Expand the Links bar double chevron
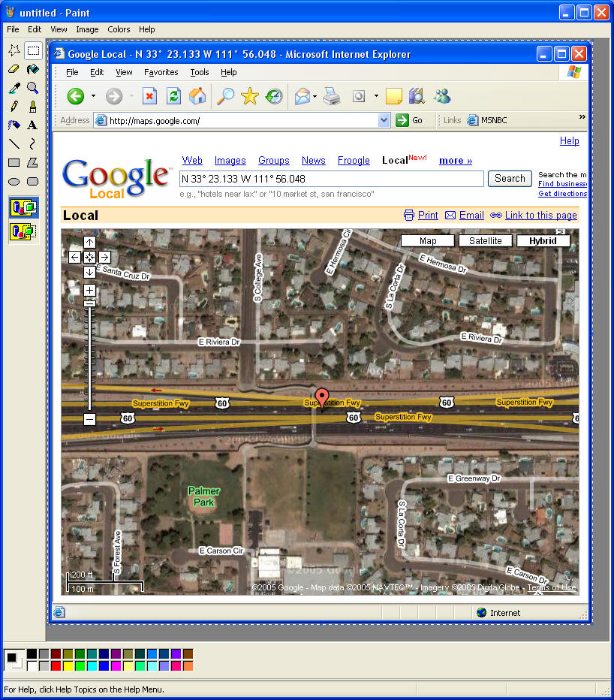Image resolution: width=614 pixels, height=700 pixels. click(582, 117)
